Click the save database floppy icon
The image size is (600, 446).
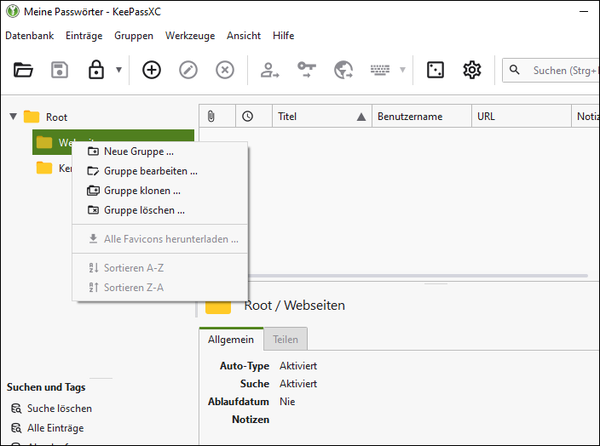pyautogui.click(x=60, y=70)
